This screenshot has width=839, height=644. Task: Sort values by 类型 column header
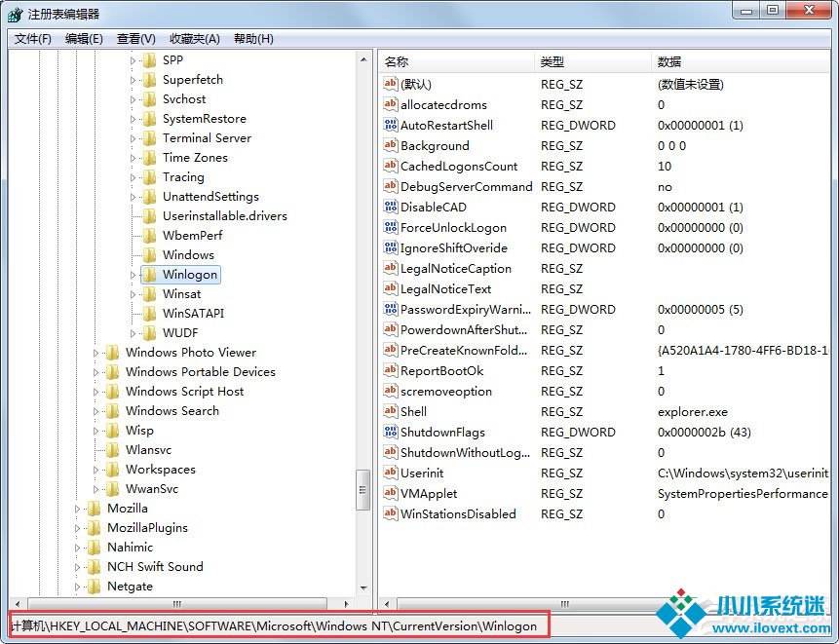tap(592, 61)
